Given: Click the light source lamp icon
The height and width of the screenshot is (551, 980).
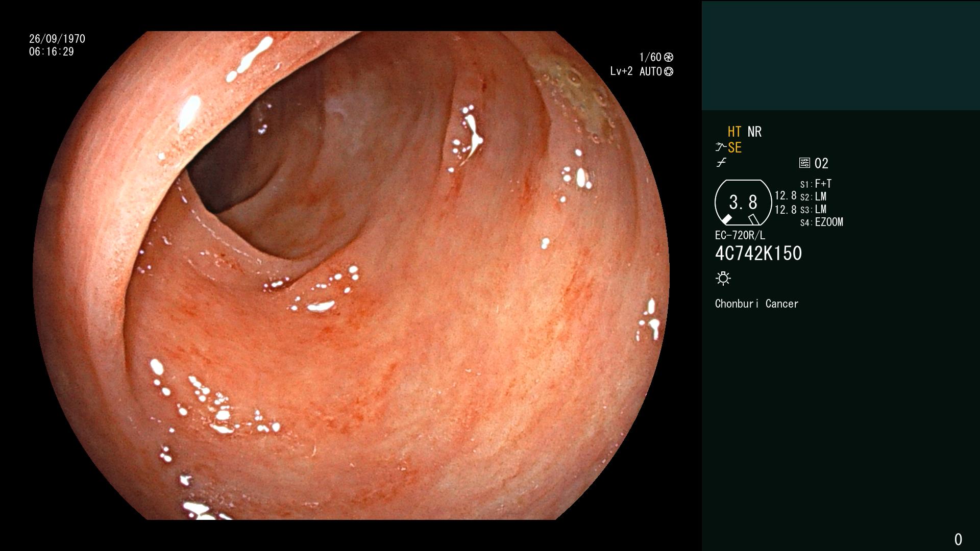Looking at the screenshot, I should (x=723, y=278).
